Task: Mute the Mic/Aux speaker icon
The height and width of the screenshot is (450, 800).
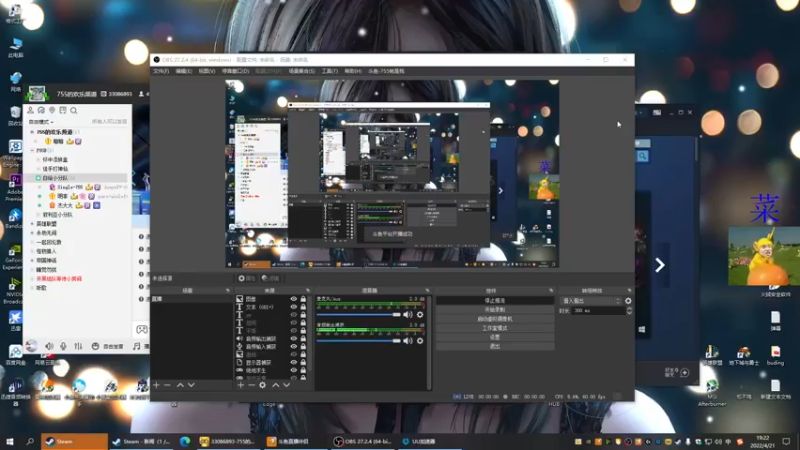Action: (408, 315)
